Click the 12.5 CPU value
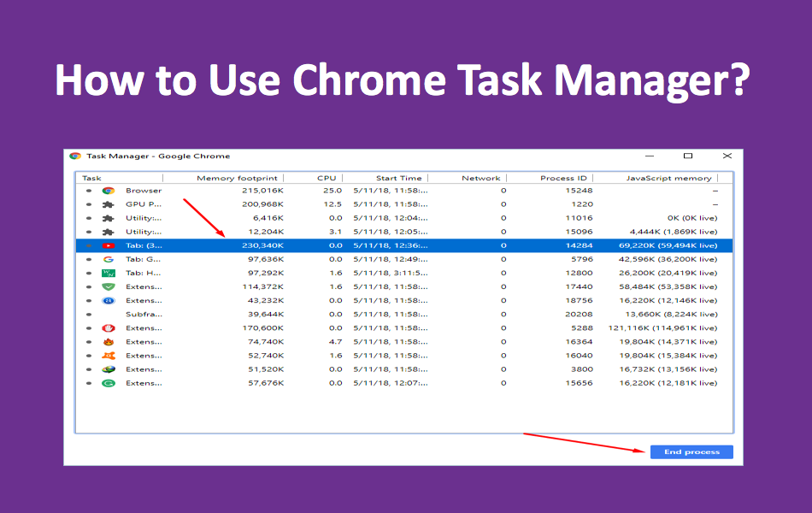 [332, 204]
